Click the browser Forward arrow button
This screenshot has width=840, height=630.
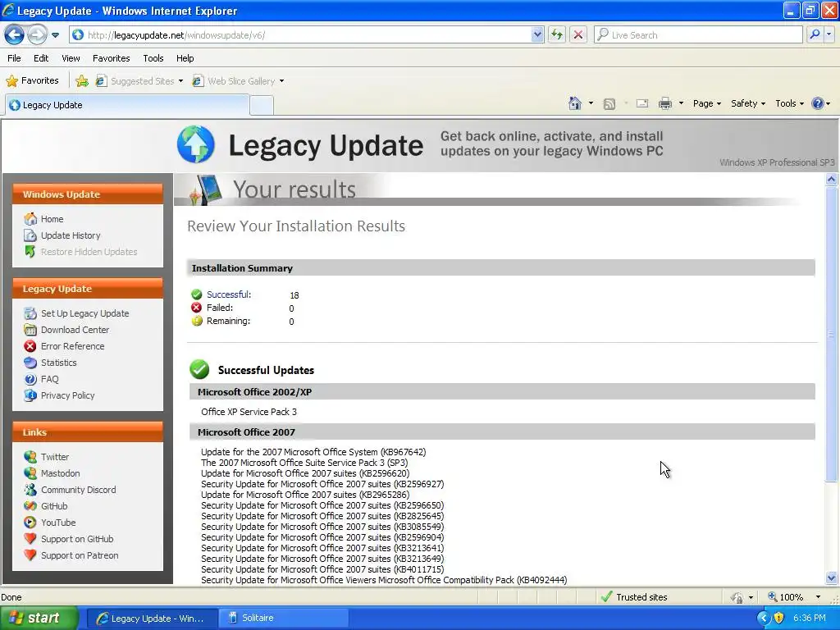(37, 35)
